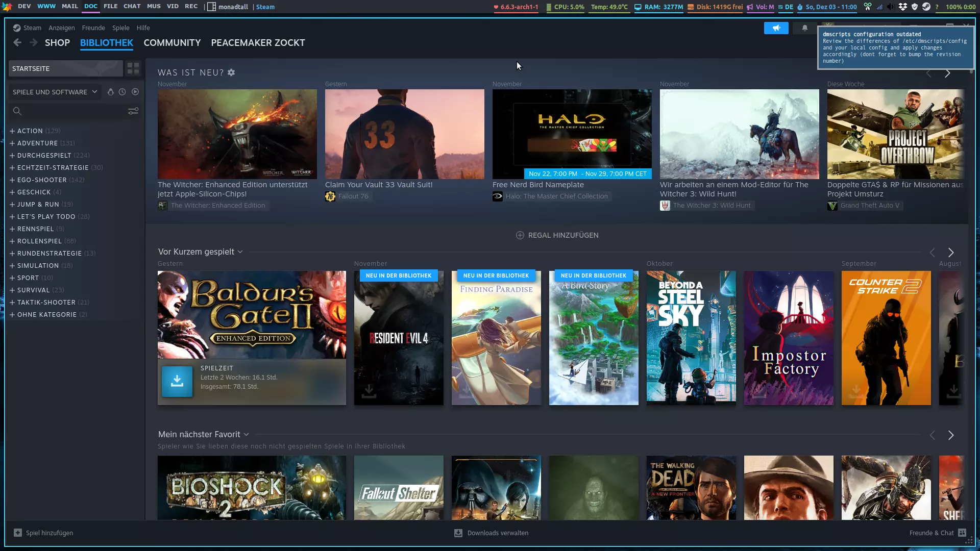Open Freunde & Chat icon
This screenshot has height=551, width=980.
pyautogui.click(x=962, y=533)
